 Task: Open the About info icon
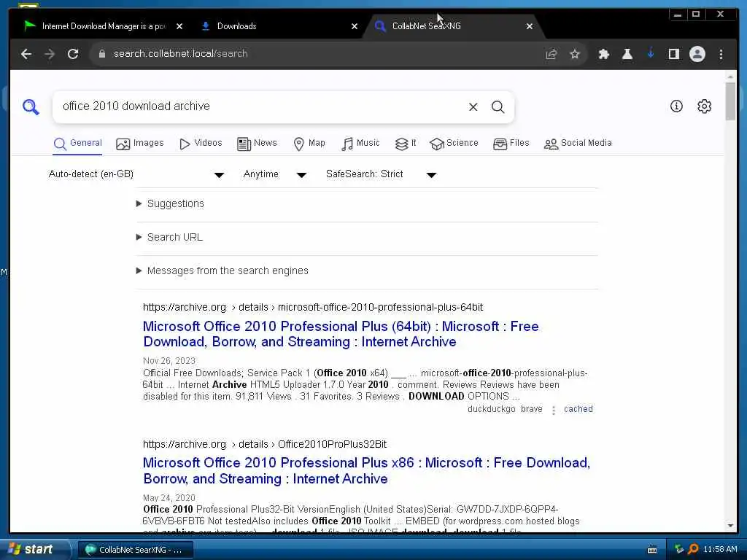pyautogui.click(x=676, y=106)
